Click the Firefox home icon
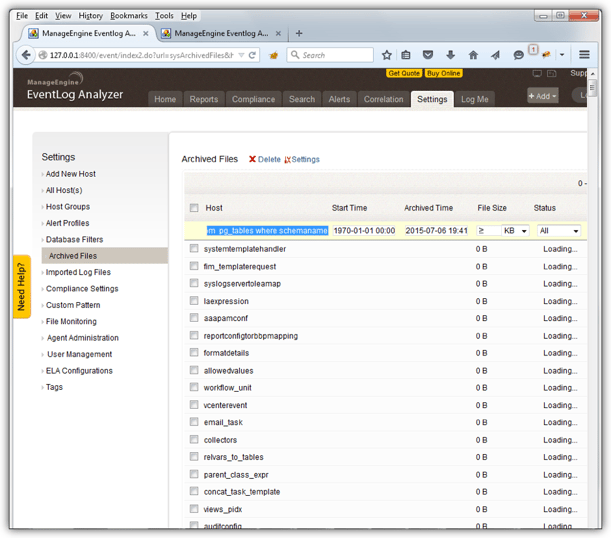Screen dimensions: 611x538 click(473, 55)
